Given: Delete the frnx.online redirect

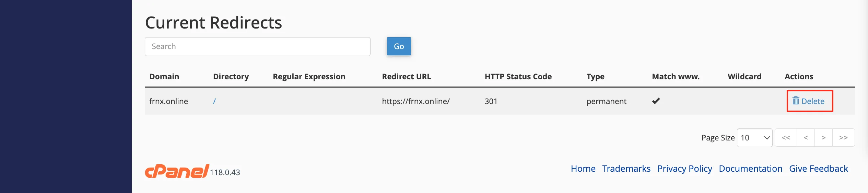Looking at the screenshot, I should coord(809,101).
